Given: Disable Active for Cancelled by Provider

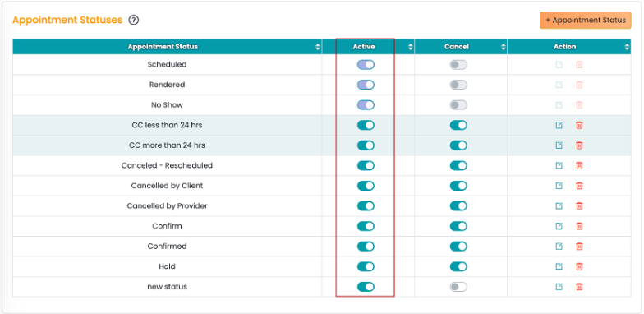Looking at the screenshot, I should coord(366,205).
